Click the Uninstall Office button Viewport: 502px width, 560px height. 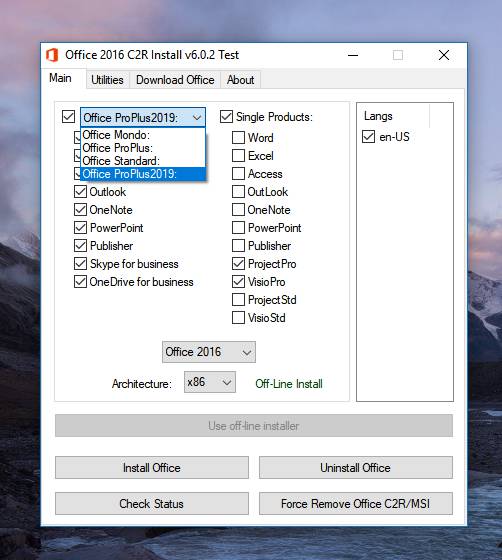click(356, 468)
